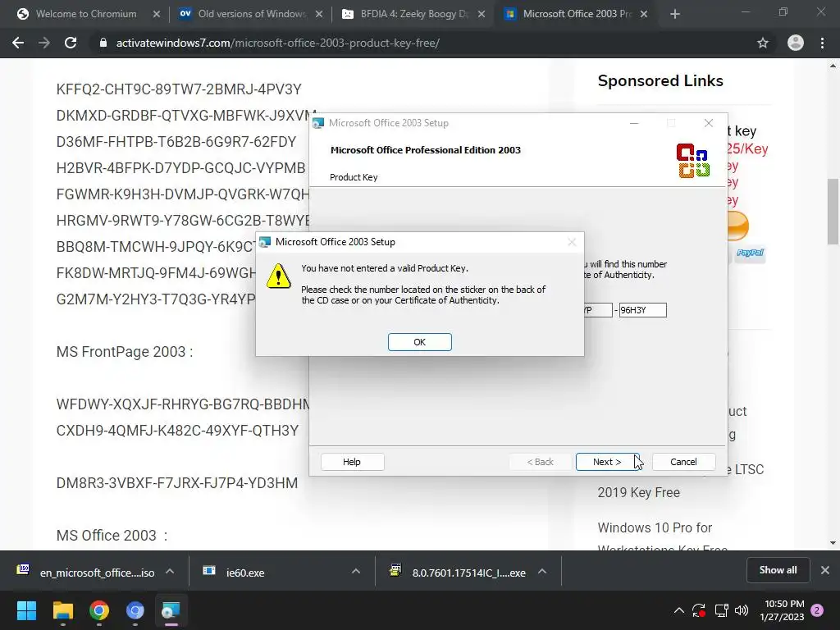Open the browser profile avatar
Image resolution: width=840 pixels, height=630 pixels.
tap(796, 43)
